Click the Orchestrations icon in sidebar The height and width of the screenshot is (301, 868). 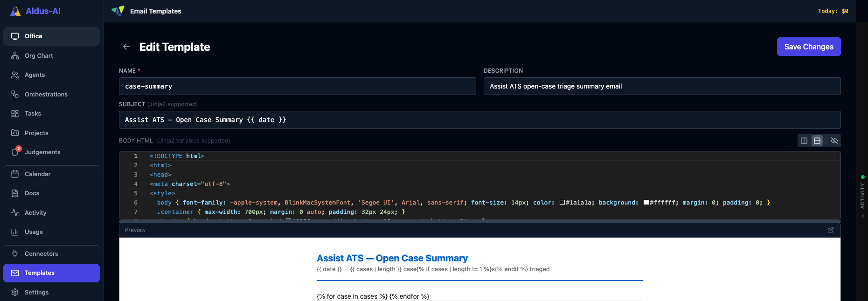(x=15, y=94)
